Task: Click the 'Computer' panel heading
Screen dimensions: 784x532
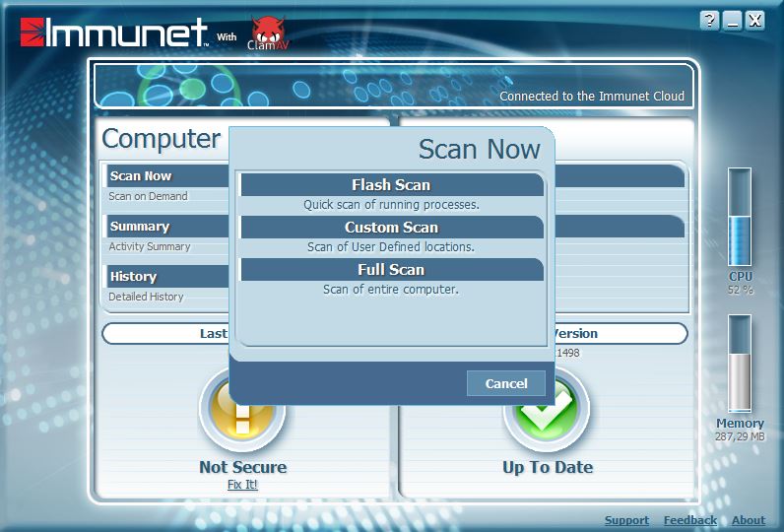Action: click(x=161, y=139)
